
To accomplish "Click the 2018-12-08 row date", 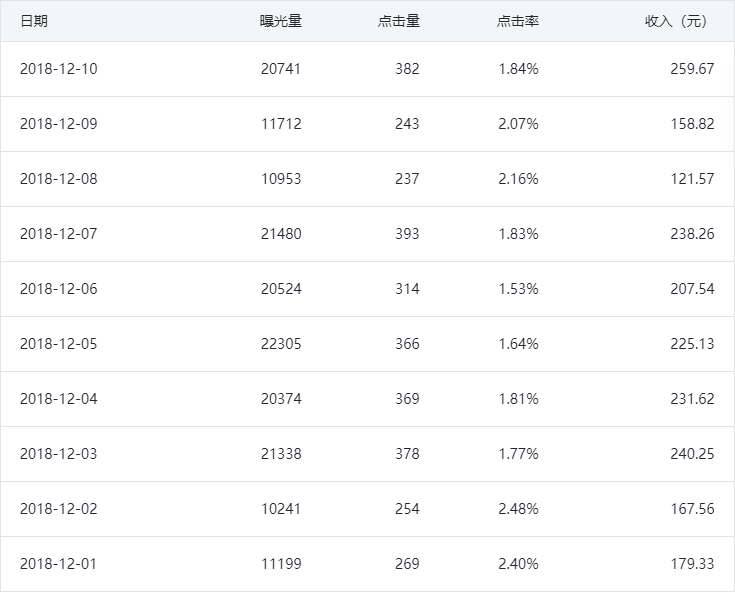I will [58, 179].
